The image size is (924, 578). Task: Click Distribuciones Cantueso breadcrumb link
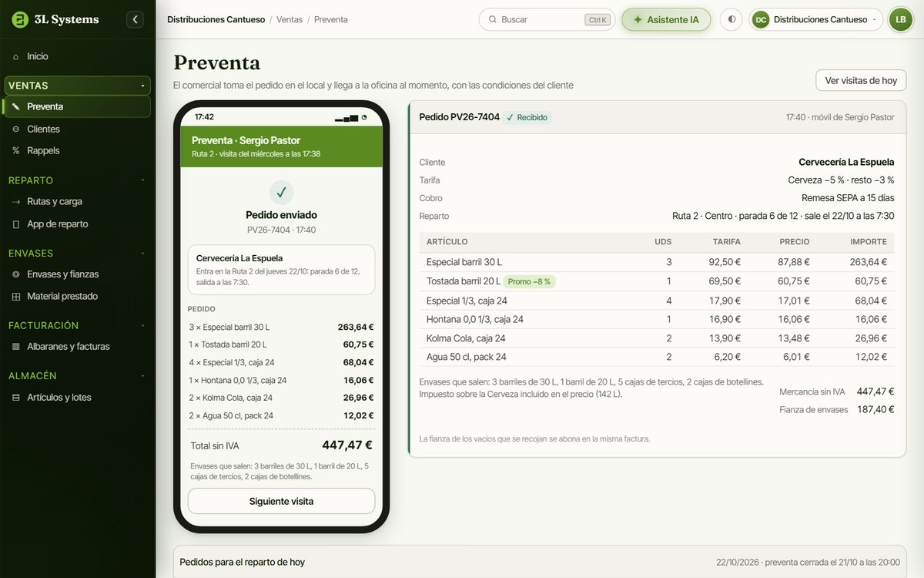pos(216,19)
